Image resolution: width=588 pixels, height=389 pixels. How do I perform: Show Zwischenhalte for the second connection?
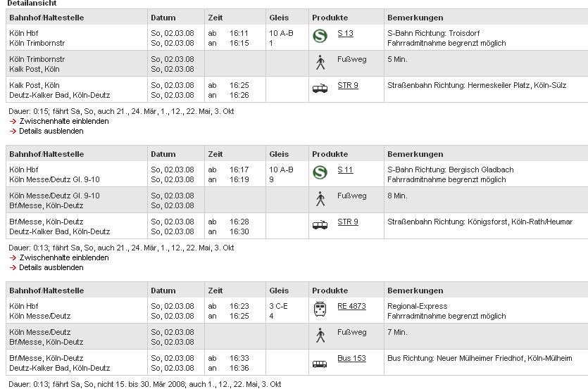pos(64,257)
